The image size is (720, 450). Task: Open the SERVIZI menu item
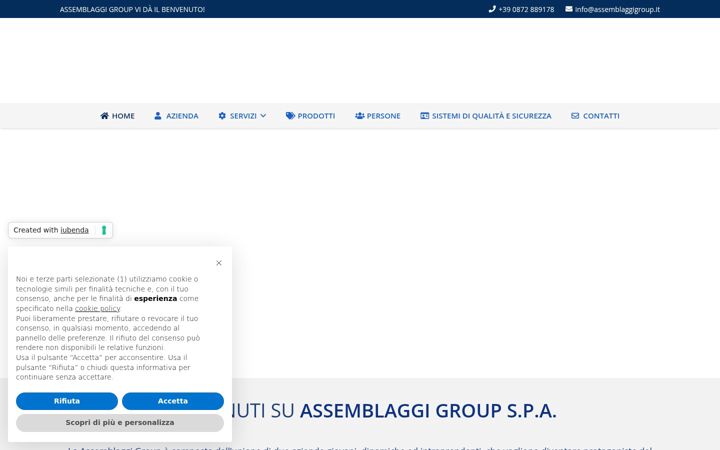(242, 116)
